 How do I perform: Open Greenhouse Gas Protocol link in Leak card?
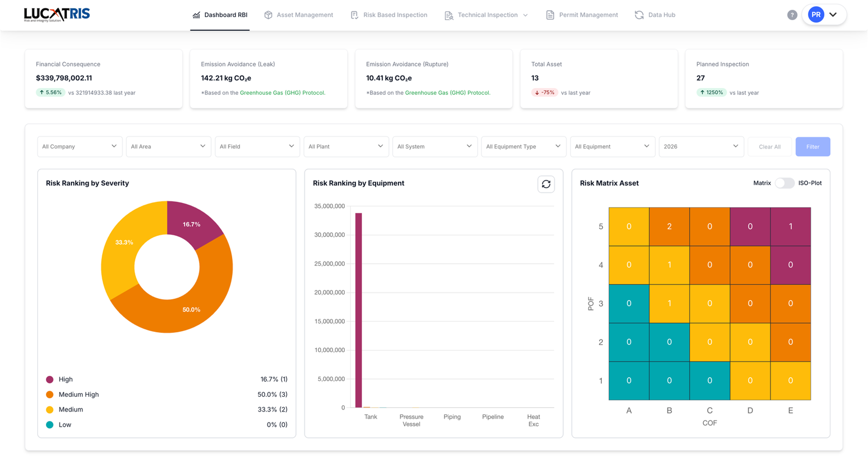282,93
